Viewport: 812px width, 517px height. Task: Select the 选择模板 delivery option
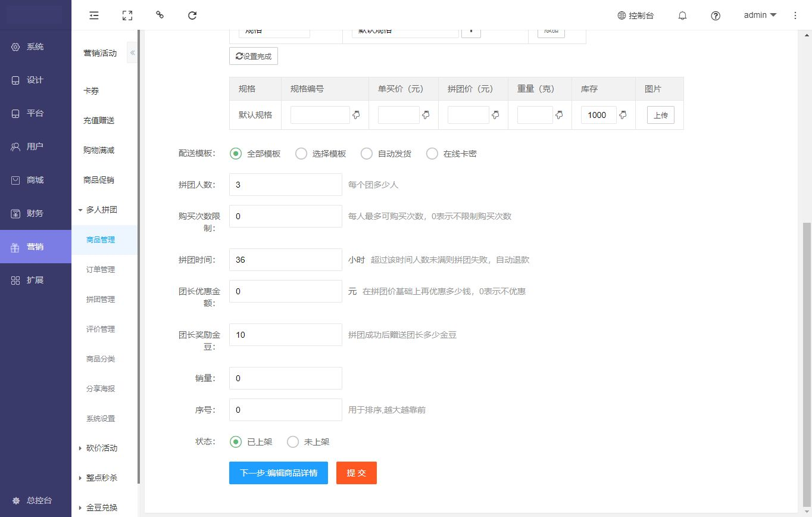point(302,154)
